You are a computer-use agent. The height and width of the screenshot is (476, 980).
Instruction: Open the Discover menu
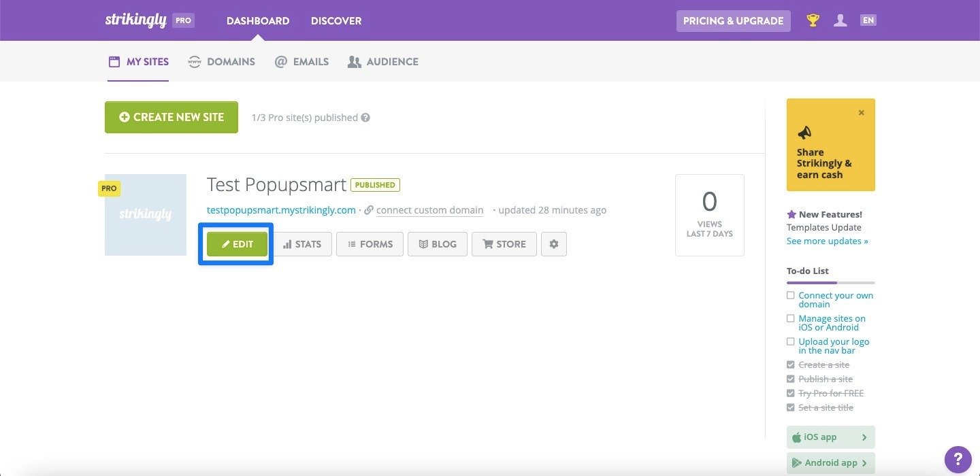click(x=336, y=21)
